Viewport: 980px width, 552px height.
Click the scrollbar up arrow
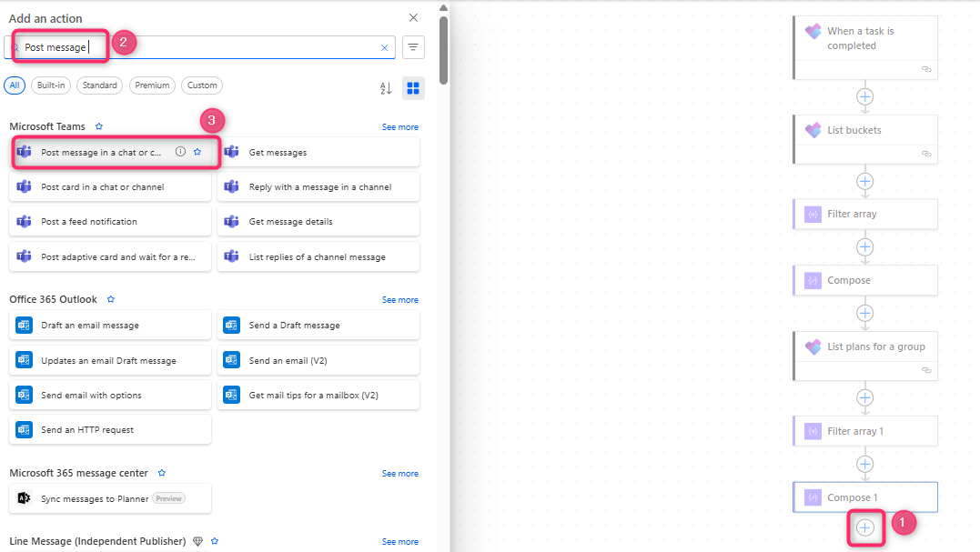click(444, 8)
